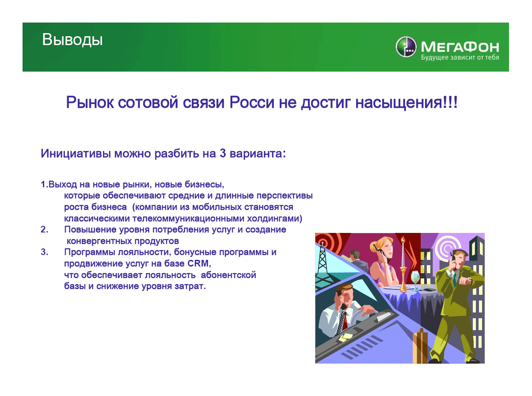
Task: Select the slide title "Выводы"
Action: pos(72,40)
